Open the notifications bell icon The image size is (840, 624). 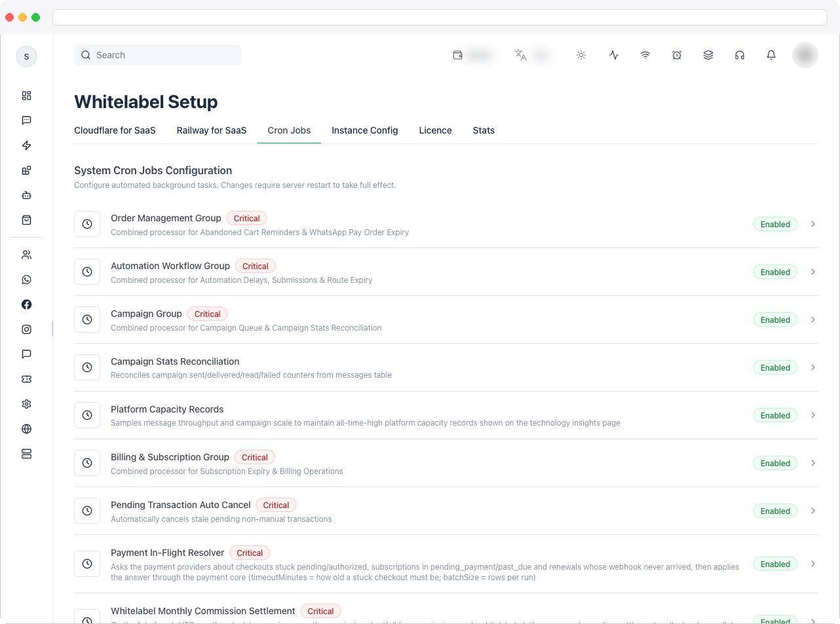771,55
